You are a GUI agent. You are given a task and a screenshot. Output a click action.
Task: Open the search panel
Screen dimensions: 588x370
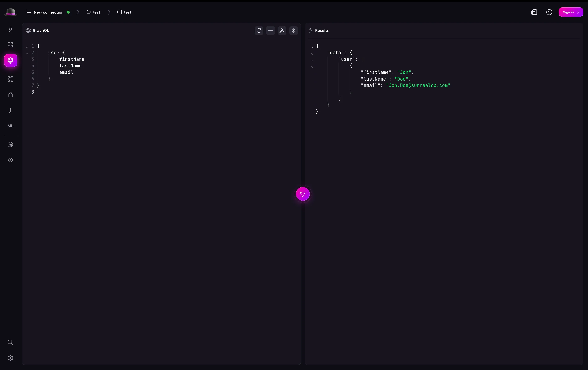click(10, 343)
